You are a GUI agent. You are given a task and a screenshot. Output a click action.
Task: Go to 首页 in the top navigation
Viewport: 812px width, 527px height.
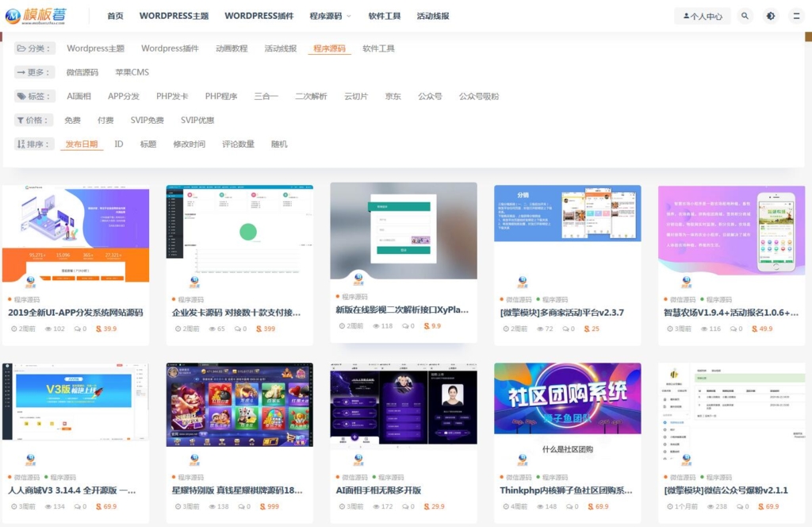(x=115, y=16)
